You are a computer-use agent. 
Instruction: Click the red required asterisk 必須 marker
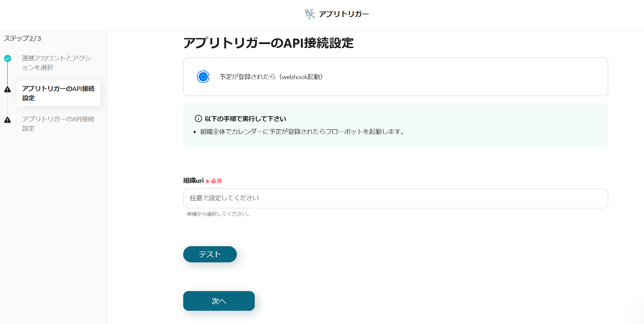pyautogui.click(x=213, y=181)
